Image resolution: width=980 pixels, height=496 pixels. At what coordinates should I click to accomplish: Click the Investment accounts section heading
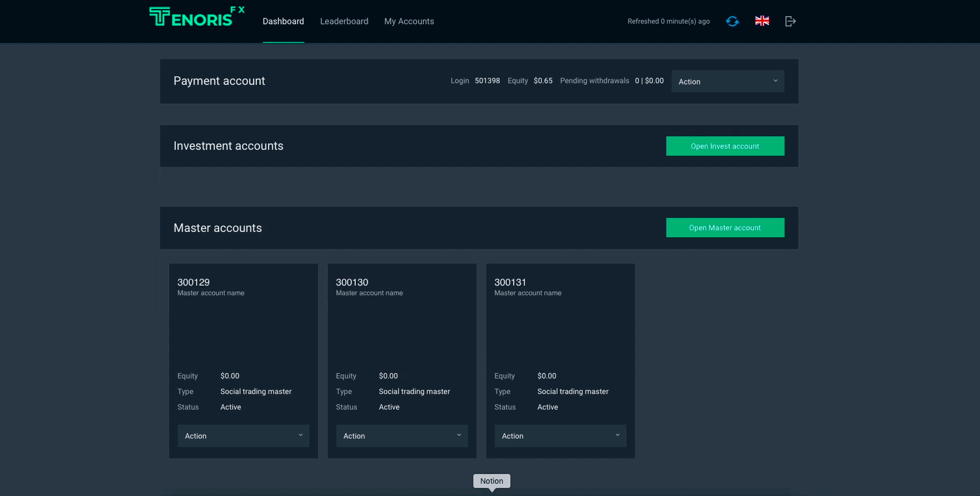click(x=228, y=146)
